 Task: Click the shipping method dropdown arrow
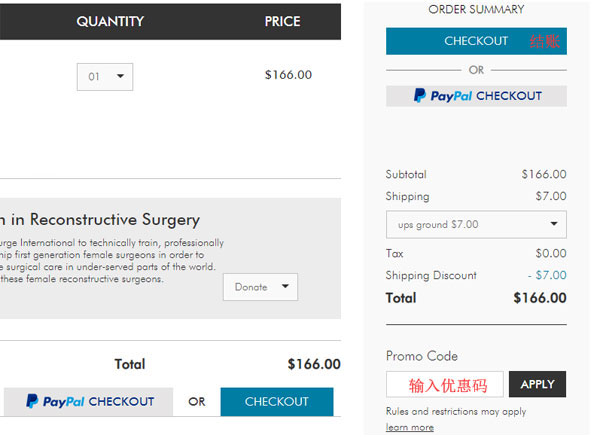(554, 223)
